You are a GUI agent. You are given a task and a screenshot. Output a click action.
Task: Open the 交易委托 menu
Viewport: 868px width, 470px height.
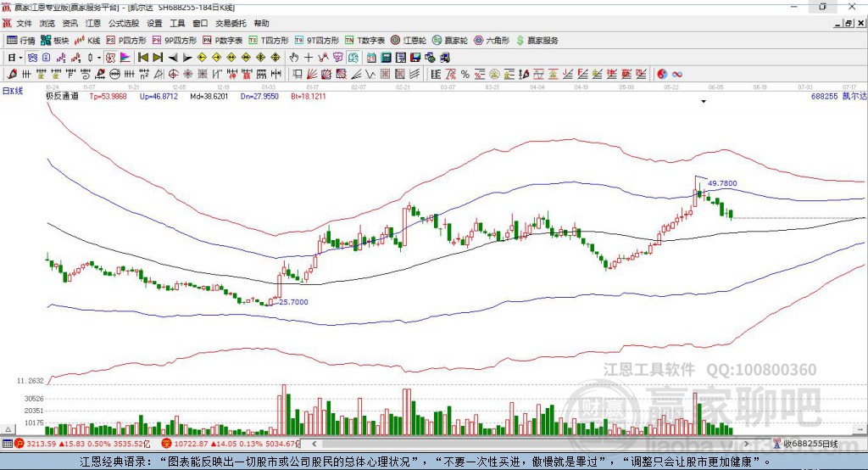click(x=231, y=23)
